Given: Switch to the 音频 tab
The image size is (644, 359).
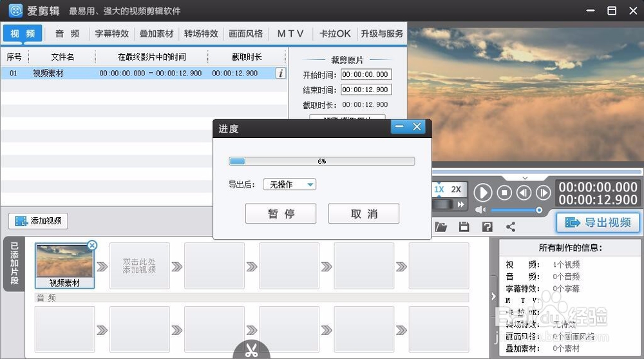Looking at the screenshot, I should coord(67,34).
